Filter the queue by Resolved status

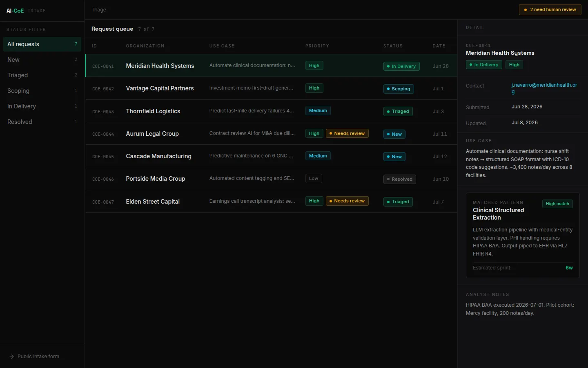click(x=42, y=122)
